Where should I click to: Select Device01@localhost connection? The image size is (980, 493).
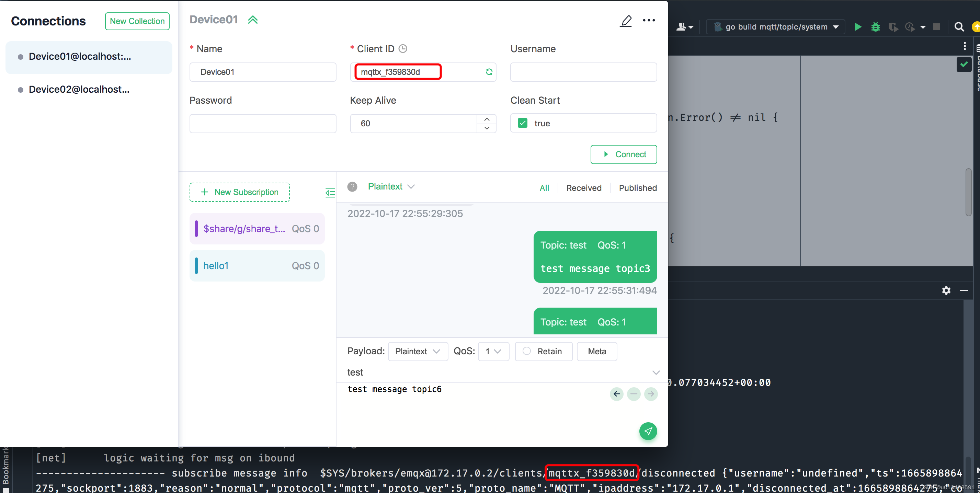tap(89, 57)
